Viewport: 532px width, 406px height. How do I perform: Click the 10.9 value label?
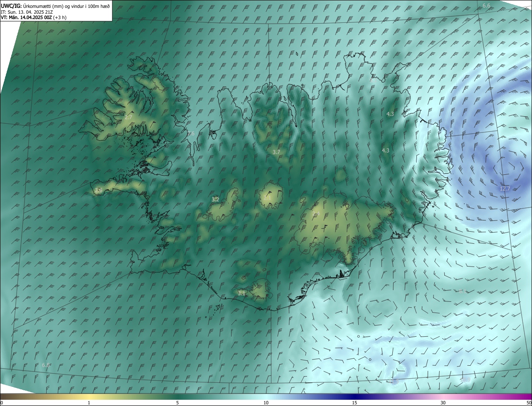coord(465,379)
